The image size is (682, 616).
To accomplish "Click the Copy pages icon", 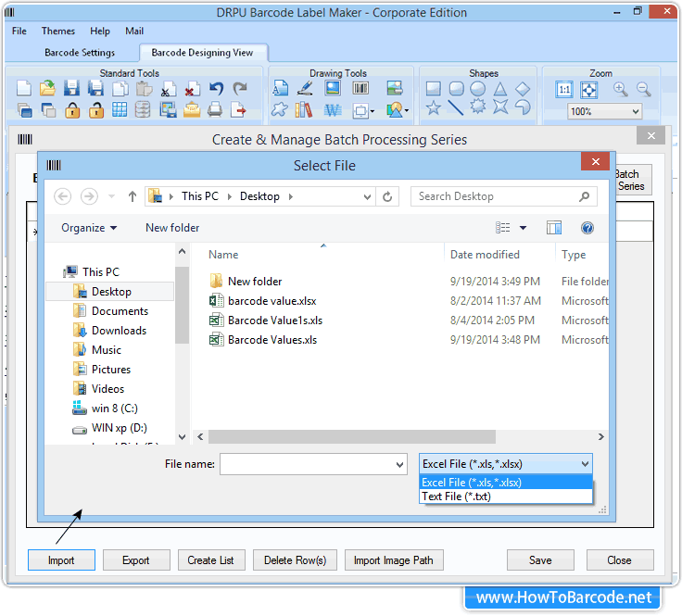I will coord(120,88).
